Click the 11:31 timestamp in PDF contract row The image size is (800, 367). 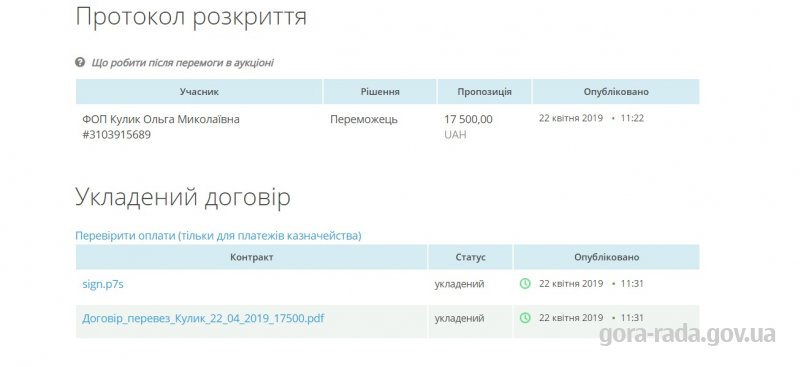591,317
